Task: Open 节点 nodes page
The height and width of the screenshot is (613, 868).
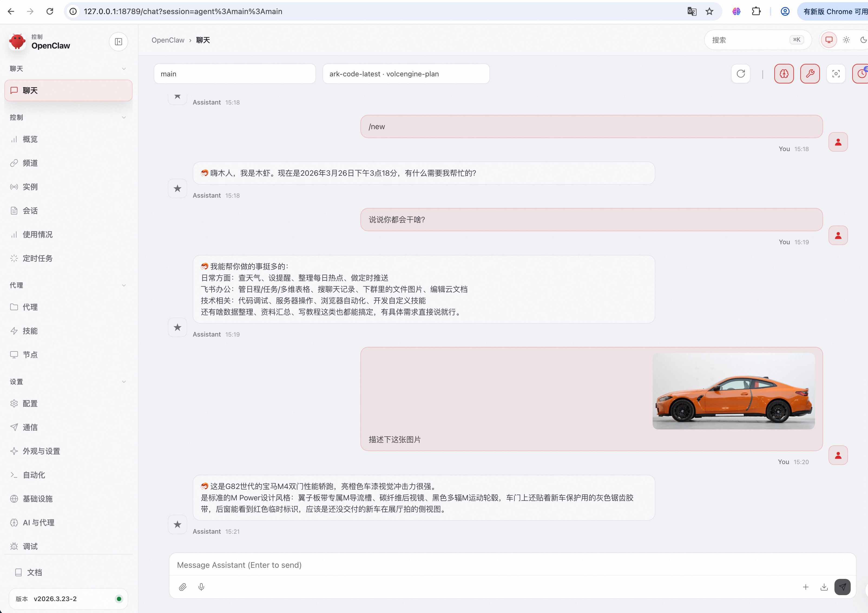Action: (68, 355)
